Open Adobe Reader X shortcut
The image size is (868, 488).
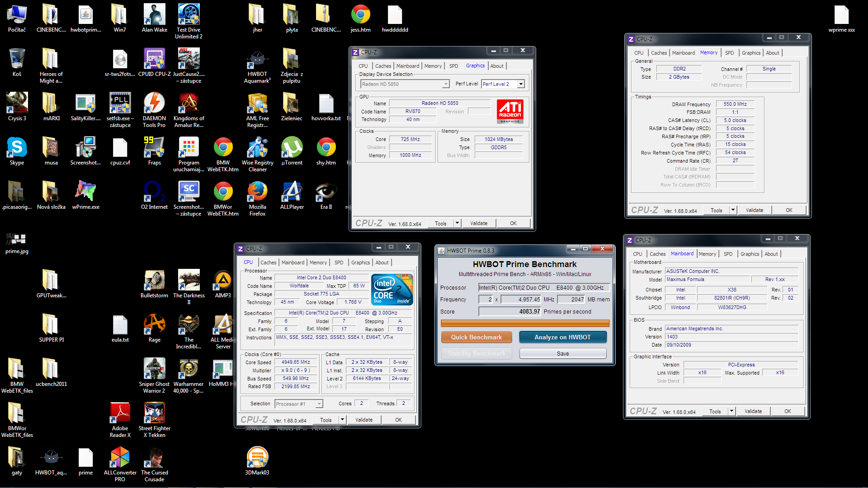120,420
